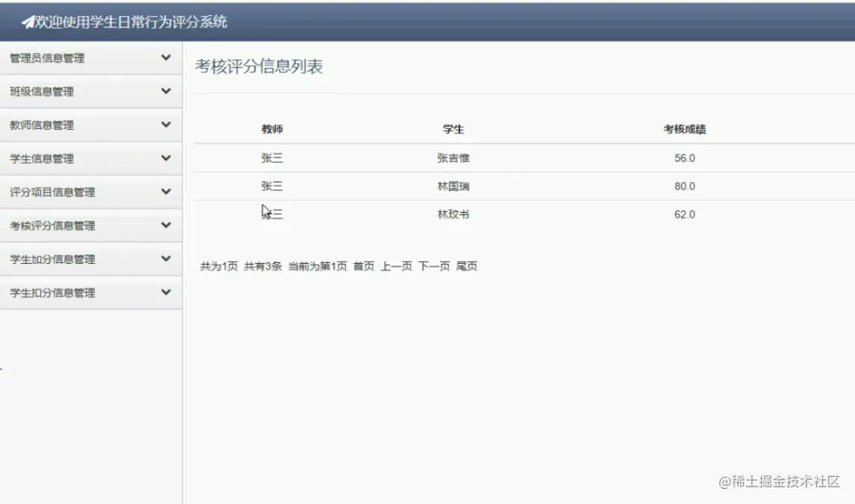Image resolution: width=855 pixels, height=504 pixels.
Task: Select the table row for student 林国瑞
Action: (x=455, y=186)
